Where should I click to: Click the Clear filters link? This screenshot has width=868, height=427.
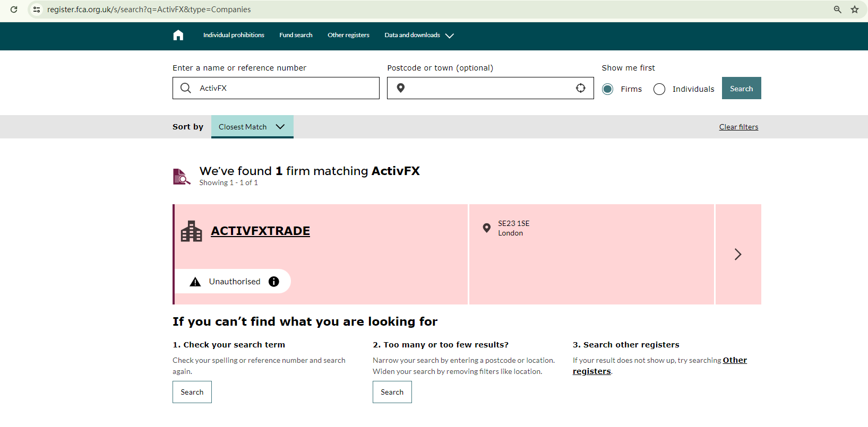[x=738, y=127]
